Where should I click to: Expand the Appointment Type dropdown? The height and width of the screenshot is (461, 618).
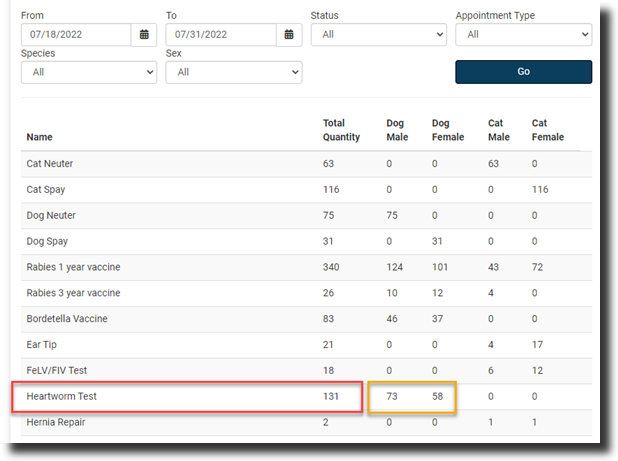523,34
